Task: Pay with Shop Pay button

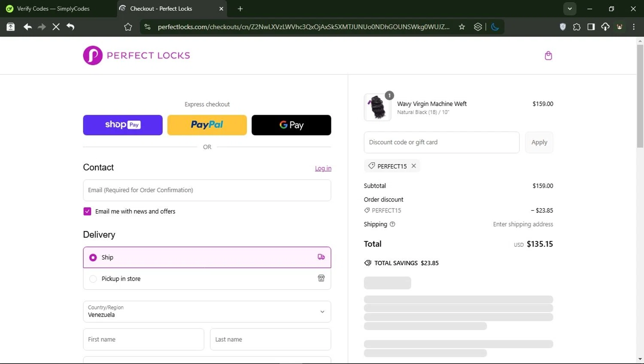Action: [x=123, y=125]
